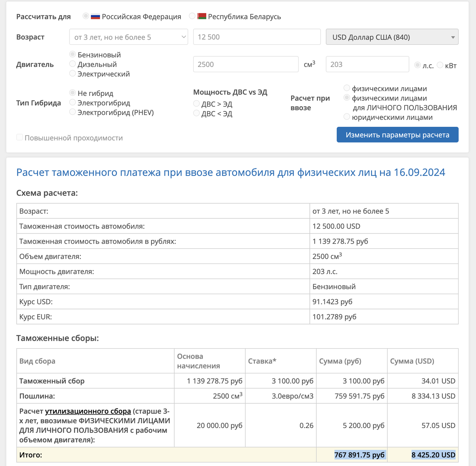Open the Возраст age dropdown

coord(129,37)
